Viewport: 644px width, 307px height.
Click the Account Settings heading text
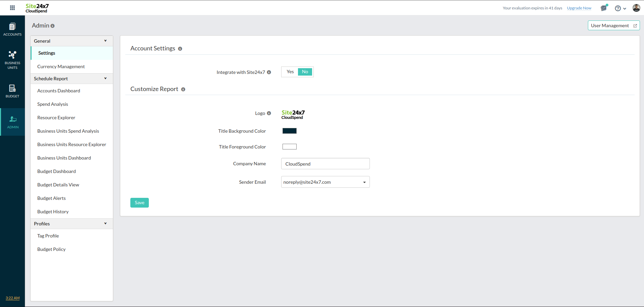(x=153, y=48)
